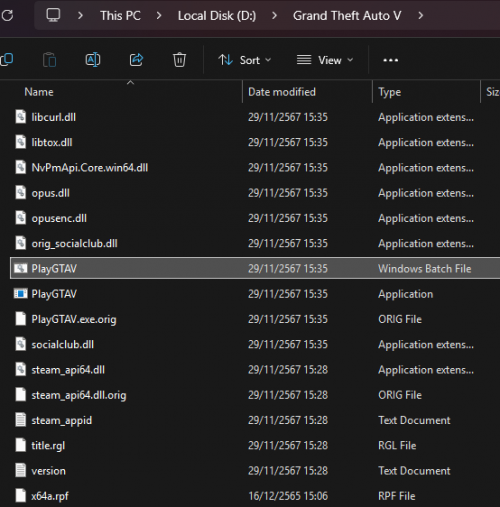Click the Paste toolbar icon
The height and width of the screenshot is (507, 500).
click(x=50, y=60)
